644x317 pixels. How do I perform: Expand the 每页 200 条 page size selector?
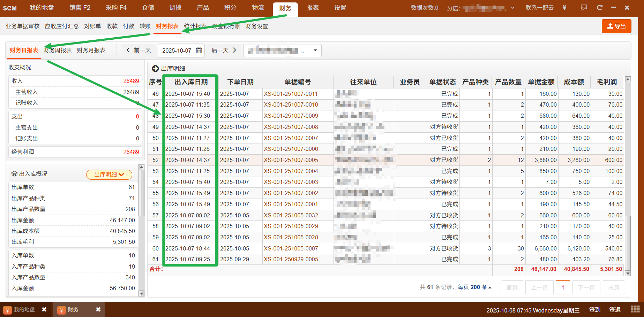coord(474,287)
